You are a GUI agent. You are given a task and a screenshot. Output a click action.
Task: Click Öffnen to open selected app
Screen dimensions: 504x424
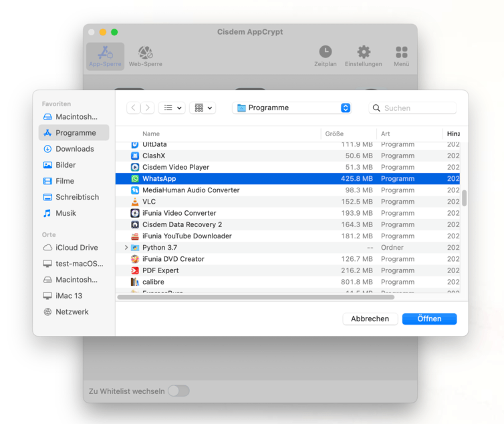pyautogui.click(x=429, y=319)
